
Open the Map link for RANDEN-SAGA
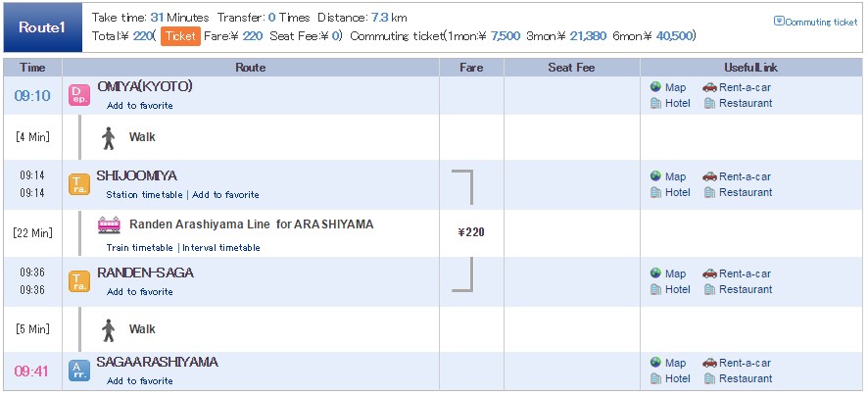pyautogui.click(x=675, y=273)
